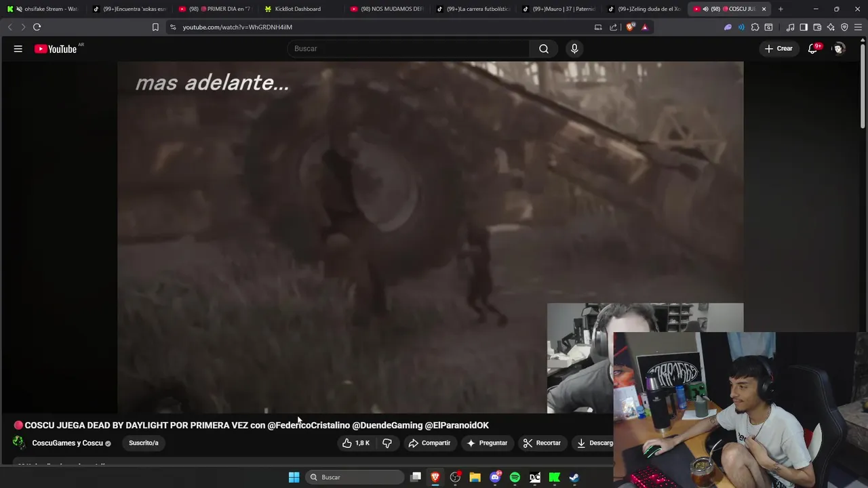
Task: Switch to the NOS MUDAMOS YouTube tab
Action: tap(388, 9)
